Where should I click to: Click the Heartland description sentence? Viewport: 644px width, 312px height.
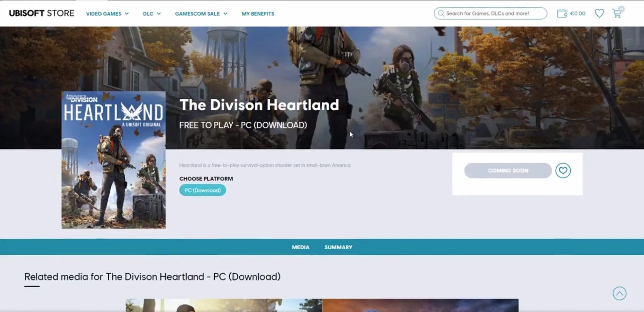coord(265,165)
